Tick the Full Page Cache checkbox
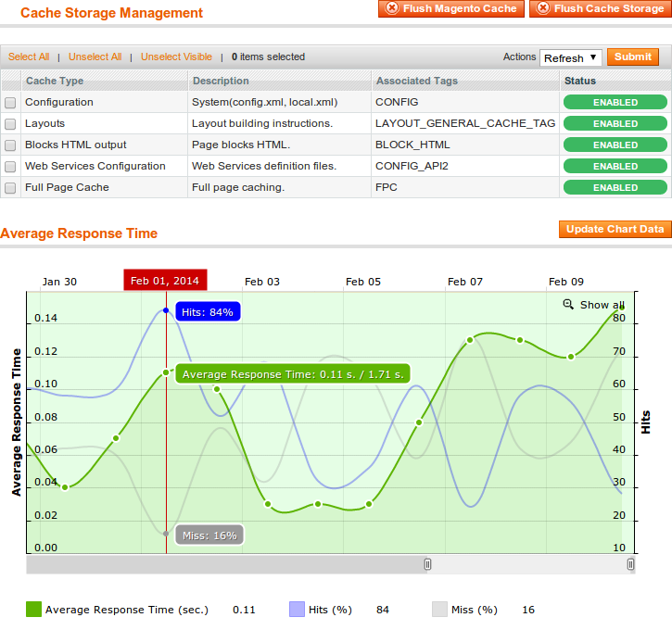This screenshot has width=672, height=630. (10, 188)
